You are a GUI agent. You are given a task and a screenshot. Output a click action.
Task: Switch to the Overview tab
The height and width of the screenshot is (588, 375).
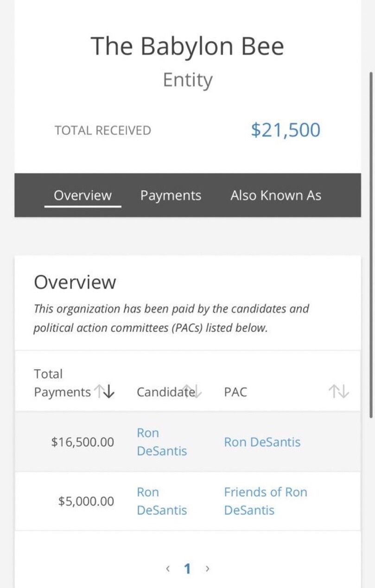click(x=83, y=196)
